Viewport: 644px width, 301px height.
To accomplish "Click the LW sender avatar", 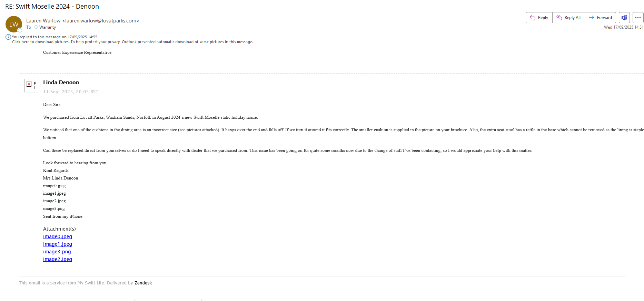I will tap(13, 24).
